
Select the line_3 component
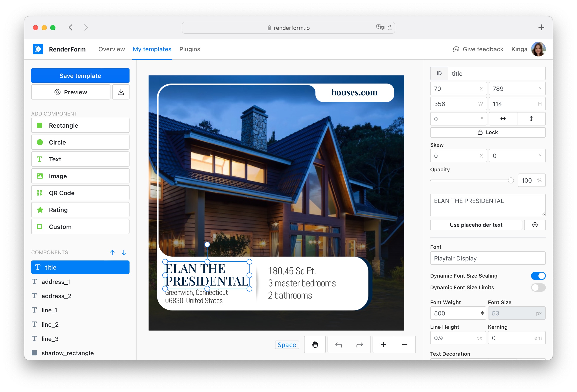coord(80,339)
